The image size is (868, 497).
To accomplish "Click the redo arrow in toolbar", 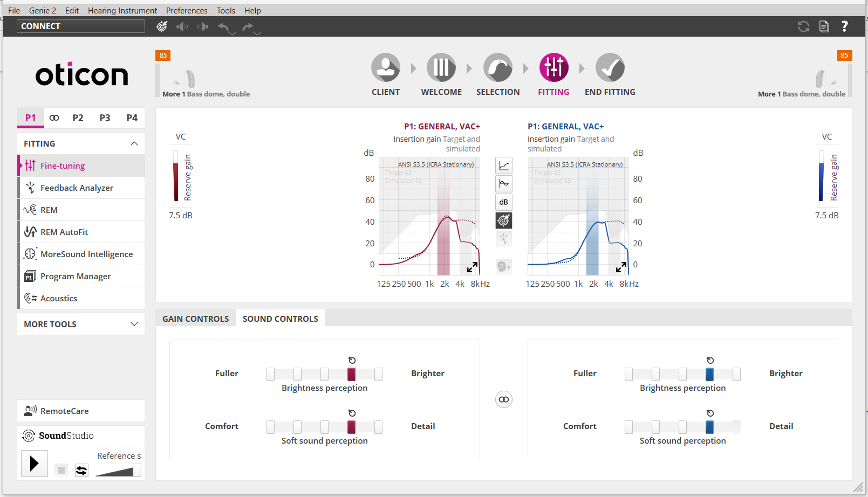I will point(248,26).
